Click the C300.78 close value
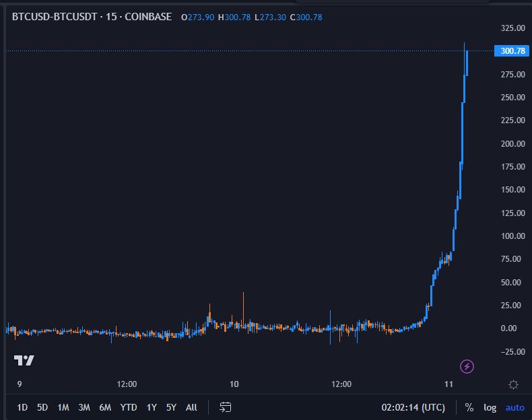This screenshot has height=420, width=532. coord(306,17)
